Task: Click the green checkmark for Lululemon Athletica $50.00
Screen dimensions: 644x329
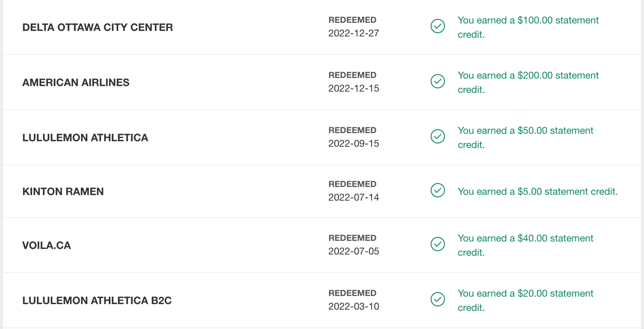Action: coord(438,136)
